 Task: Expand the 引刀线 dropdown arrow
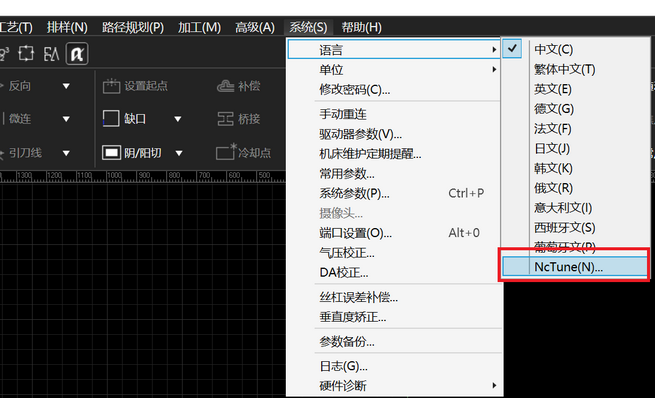coord(66,153)
